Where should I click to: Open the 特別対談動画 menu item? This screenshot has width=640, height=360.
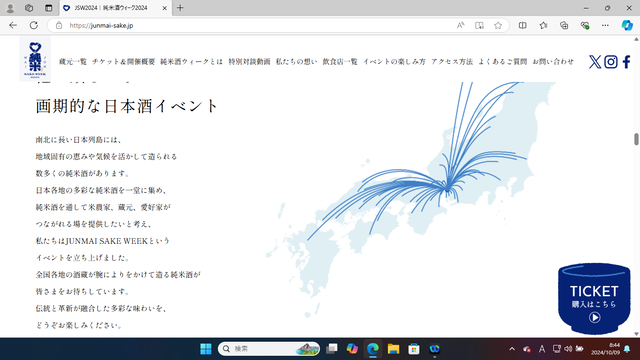click(x=249, y=62)
